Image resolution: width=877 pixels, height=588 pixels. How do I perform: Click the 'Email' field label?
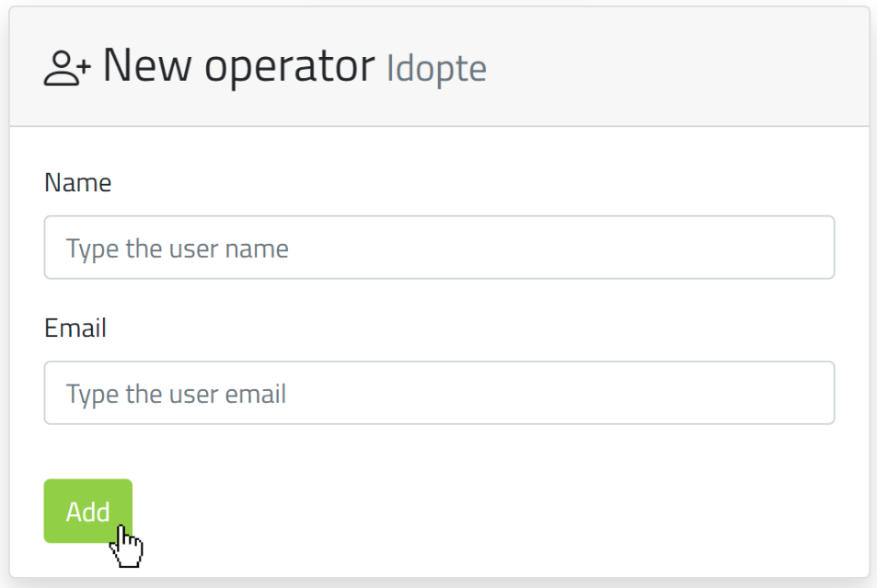click(75, 328)
